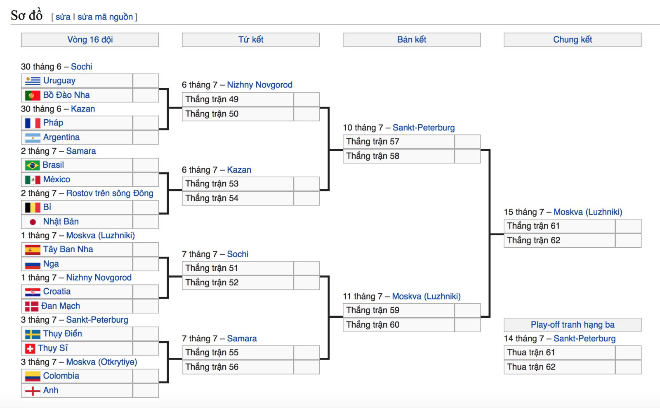Click the Thắng trận 57 bracket cell
660x408 pixels.
399,141
